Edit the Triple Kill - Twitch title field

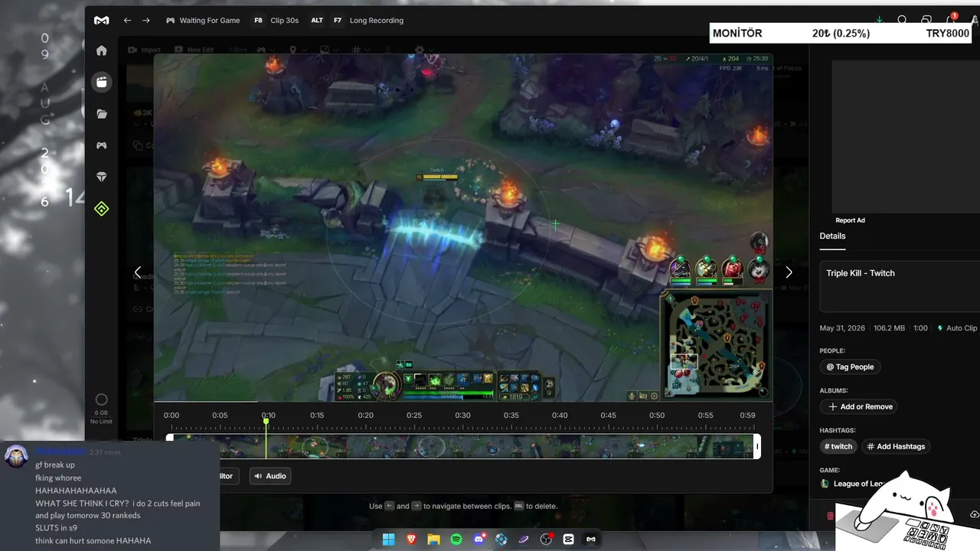tap(900, 287)
